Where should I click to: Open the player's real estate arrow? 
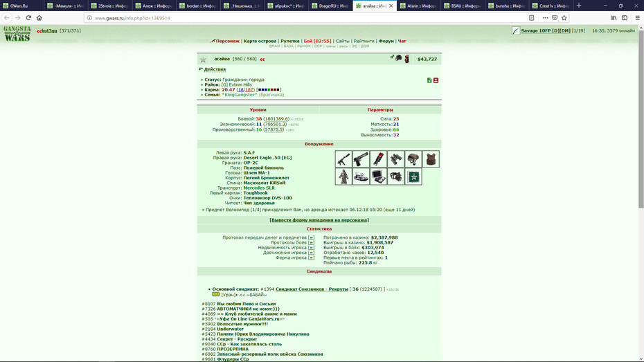tap(311, 248)
